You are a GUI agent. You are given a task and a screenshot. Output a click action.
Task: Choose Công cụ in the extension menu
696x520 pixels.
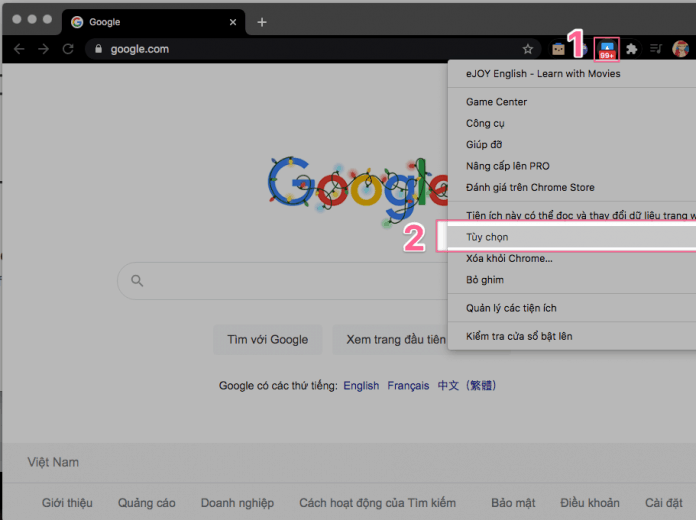point(572,123)
